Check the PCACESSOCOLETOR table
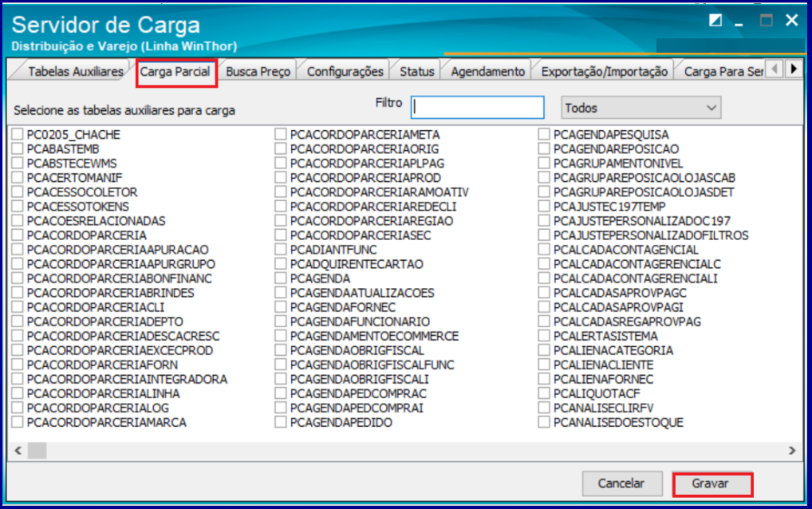This screenshot has height=509, width=812. 18,192
